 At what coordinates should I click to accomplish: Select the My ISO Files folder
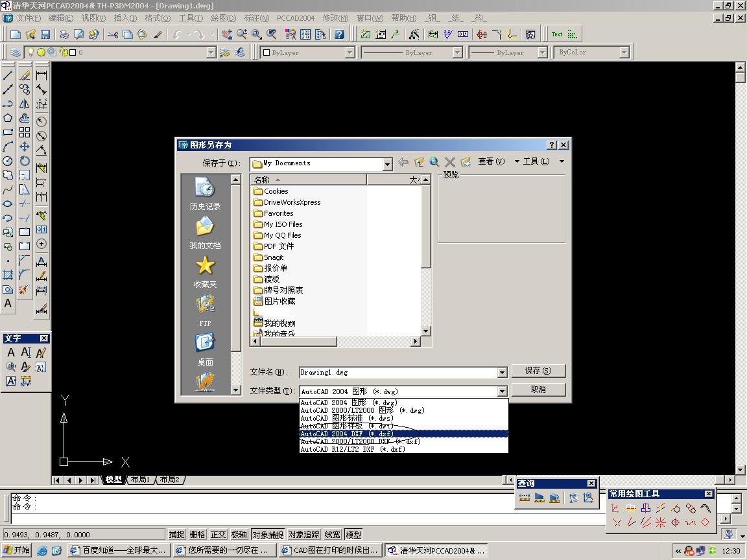click(278, 224)
